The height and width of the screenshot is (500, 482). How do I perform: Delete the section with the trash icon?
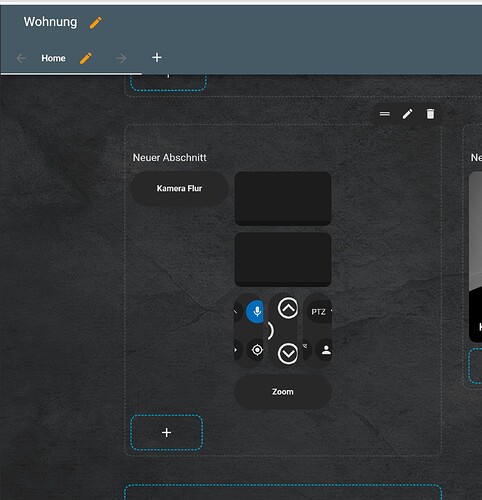click(x=430, y=114)
